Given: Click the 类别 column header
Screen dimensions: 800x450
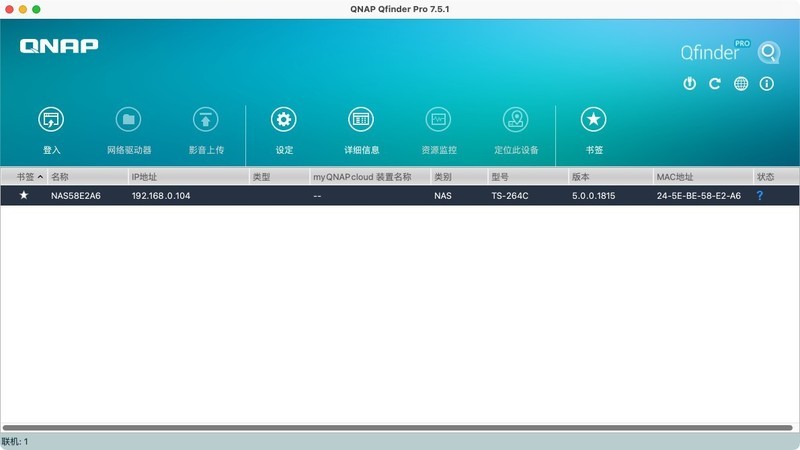Looking at the screenshot, I should [459, 177].
